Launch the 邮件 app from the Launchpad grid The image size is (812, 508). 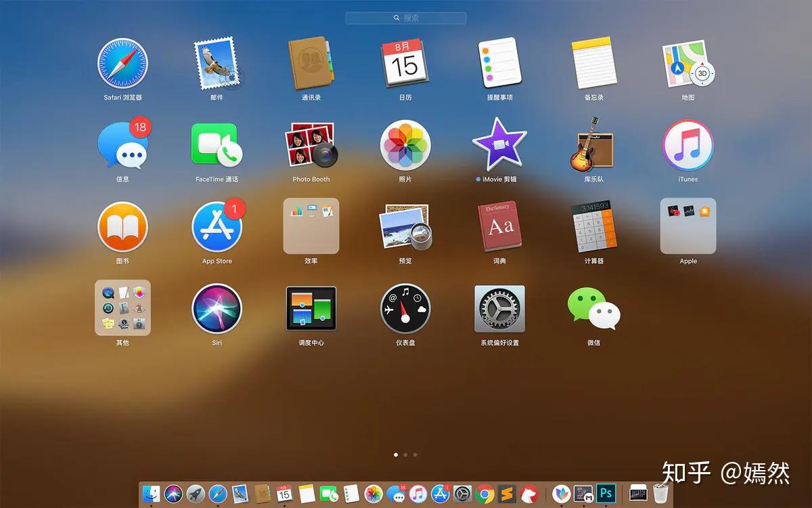[x=217, y=63]
